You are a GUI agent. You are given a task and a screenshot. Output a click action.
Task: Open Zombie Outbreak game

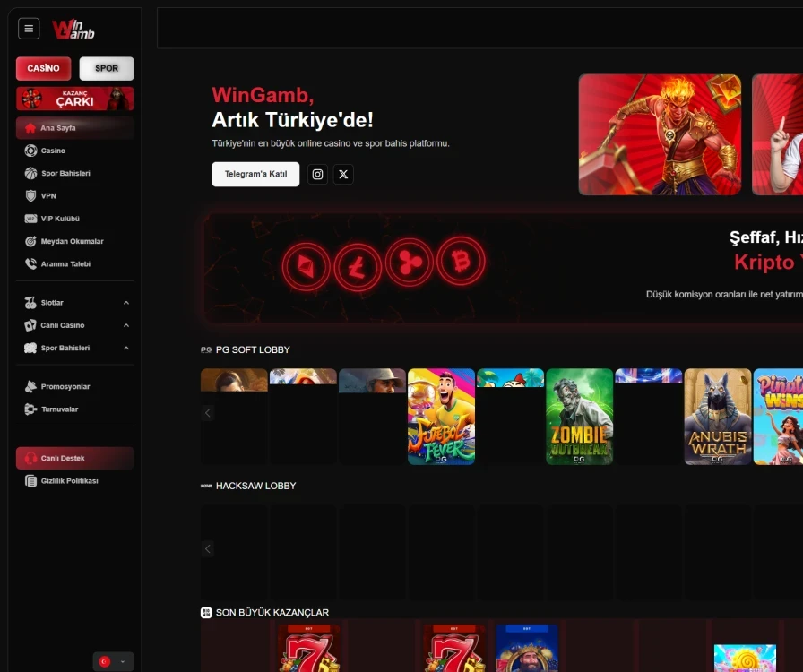(579, 417)
